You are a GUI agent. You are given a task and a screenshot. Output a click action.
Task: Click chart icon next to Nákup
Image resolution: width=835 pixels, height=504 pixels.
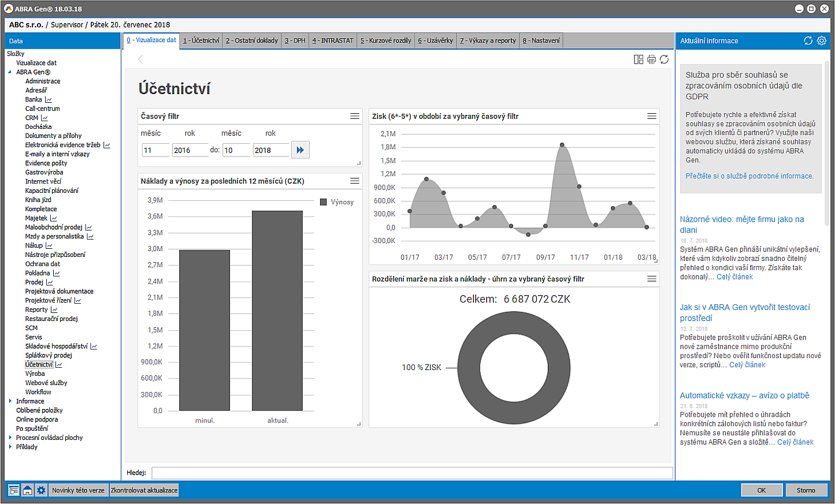click(x=49, y=246)
